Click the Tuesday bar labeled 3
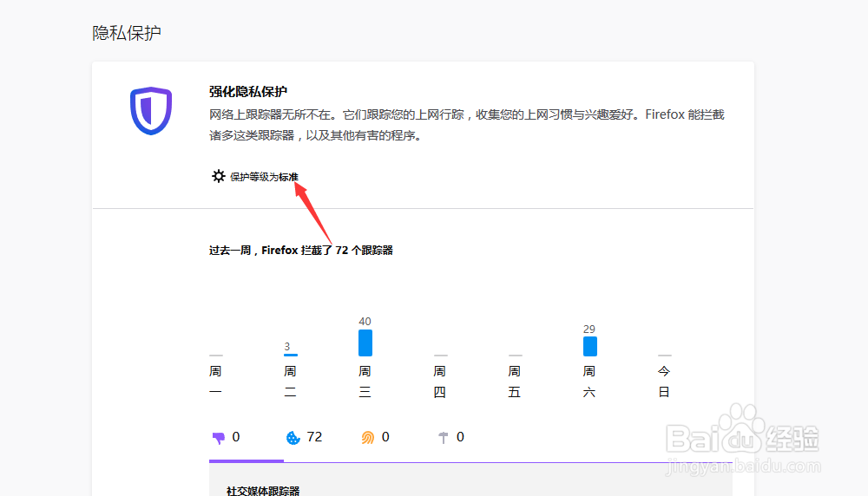The width and height of the screenshot is (868, 496). click(x=291, y=355)
